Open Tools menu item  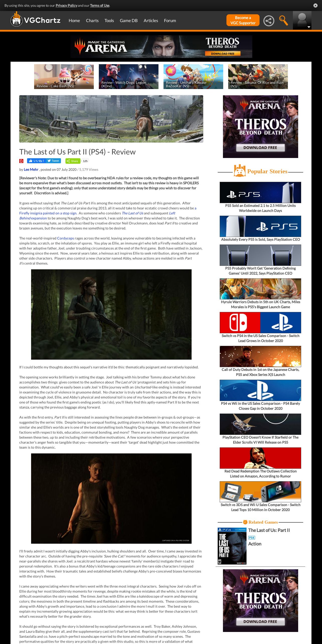click(109, 21)
